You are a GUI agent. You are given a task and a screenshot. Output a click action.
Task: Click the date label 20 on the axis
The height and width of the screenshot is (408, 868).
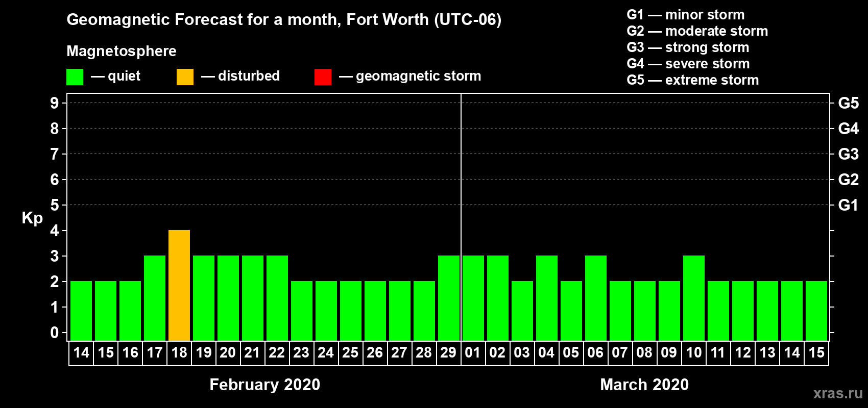(x=228, y=352)
